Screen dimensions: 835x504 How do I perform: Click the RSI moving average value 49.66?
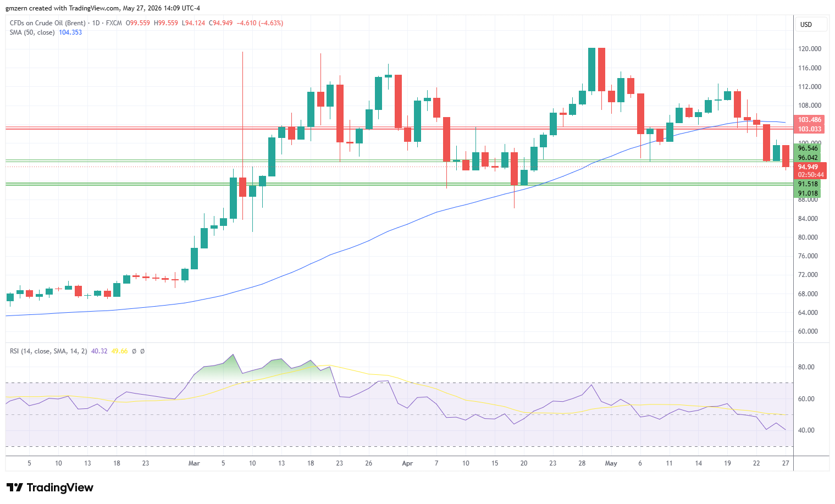tap(119, 351)
